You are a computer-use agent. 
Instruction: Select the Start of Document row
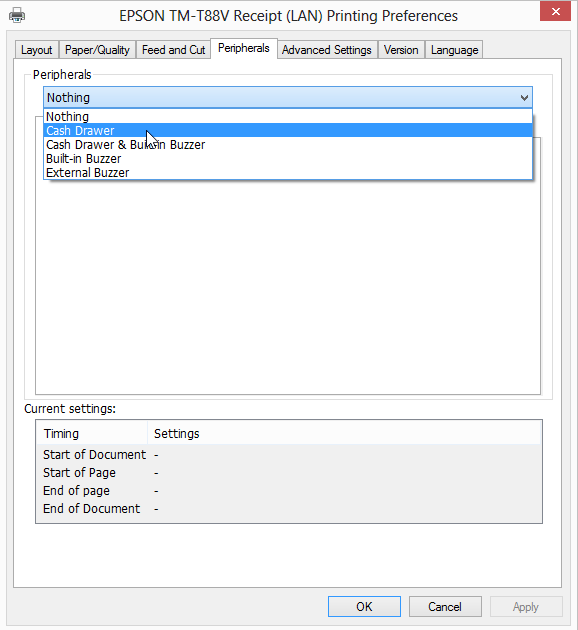click(x=289, y=454)
